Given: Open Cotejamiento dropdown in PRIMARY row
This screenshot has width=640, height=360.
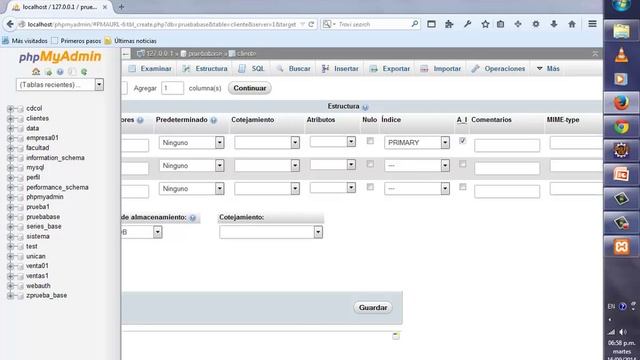Looking at the screenshot, I should pos(267,142).
